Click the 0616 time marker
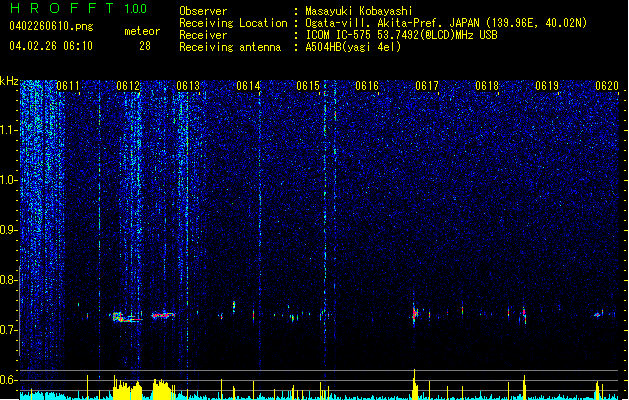 coord(367,86)
